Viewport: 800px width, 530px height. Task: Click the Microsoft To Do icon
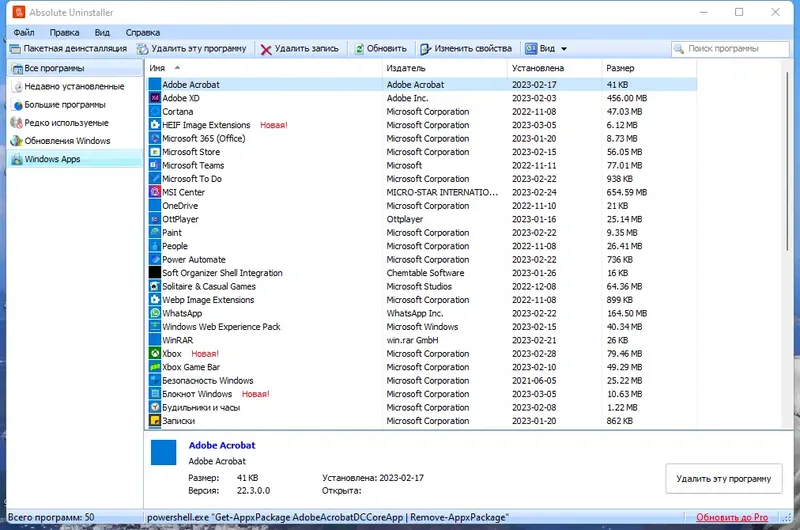point(155,179)
